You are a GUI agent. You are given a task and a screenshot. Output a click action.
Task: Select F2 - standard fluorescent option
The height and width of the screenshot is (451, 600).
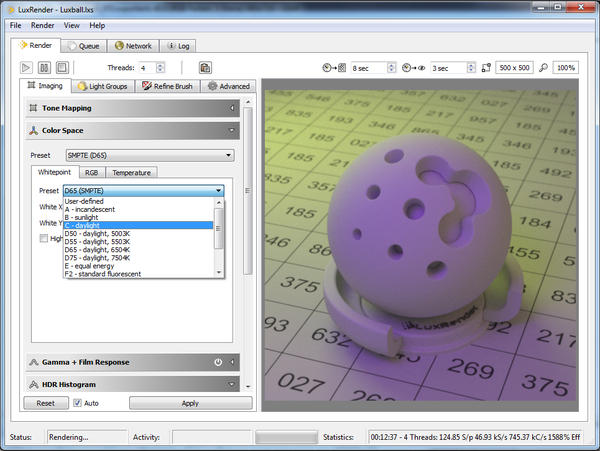tap(138, 274)
